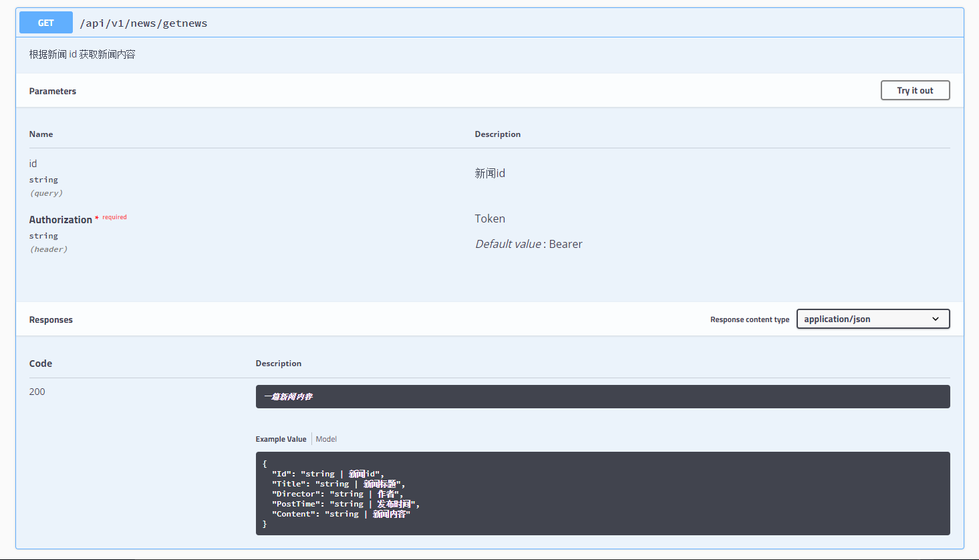Click the parameters Description column header
979x560 pixels.
pyautogui.click(x=498, y=134)
